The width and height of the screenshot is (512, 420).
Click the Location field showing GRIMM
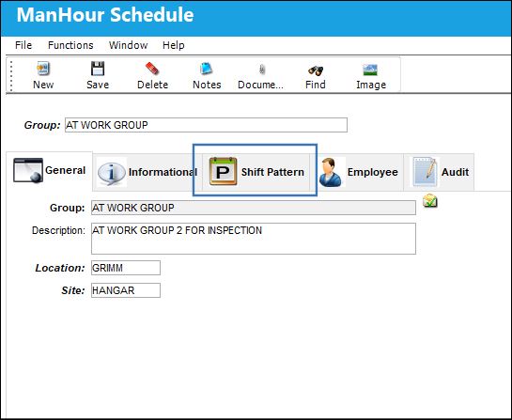[126, 268]
